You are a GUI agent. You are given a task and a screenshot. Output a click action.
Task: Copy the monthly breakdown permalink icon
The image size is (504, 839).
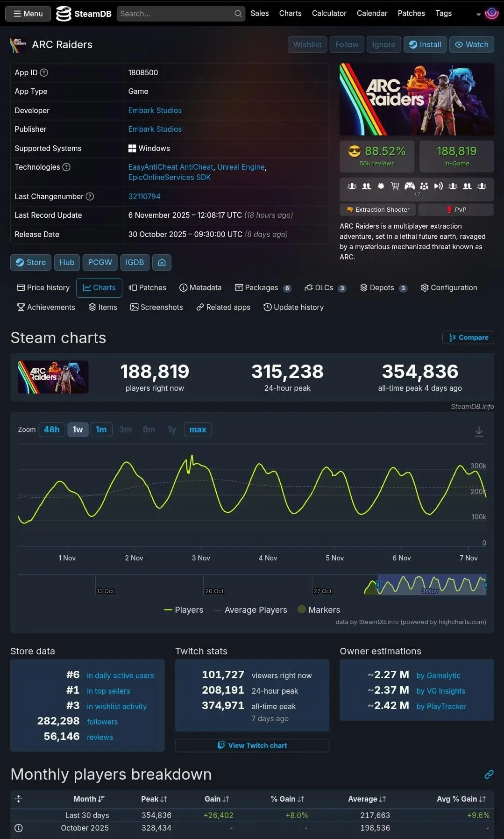point(489,774)
